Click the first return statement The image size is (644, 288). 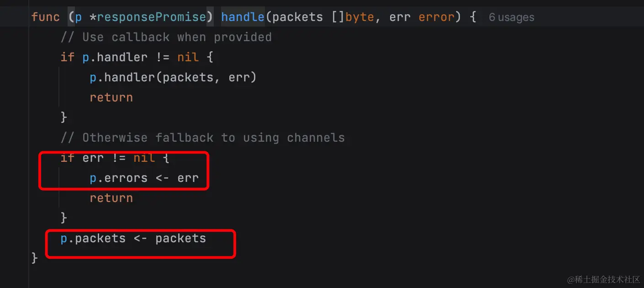pyautogui.click(x=111, y=97)
